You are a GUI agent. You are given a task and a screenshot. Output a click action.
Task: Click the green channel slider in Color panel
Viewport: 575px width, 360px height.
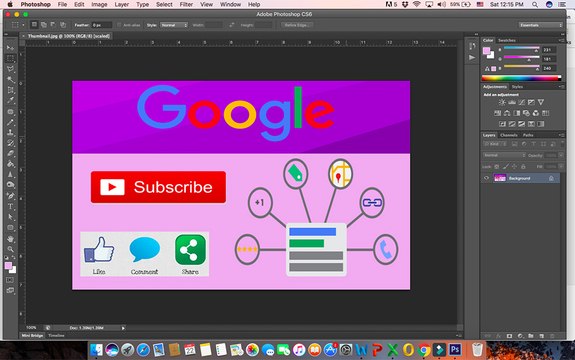[521, 58]
